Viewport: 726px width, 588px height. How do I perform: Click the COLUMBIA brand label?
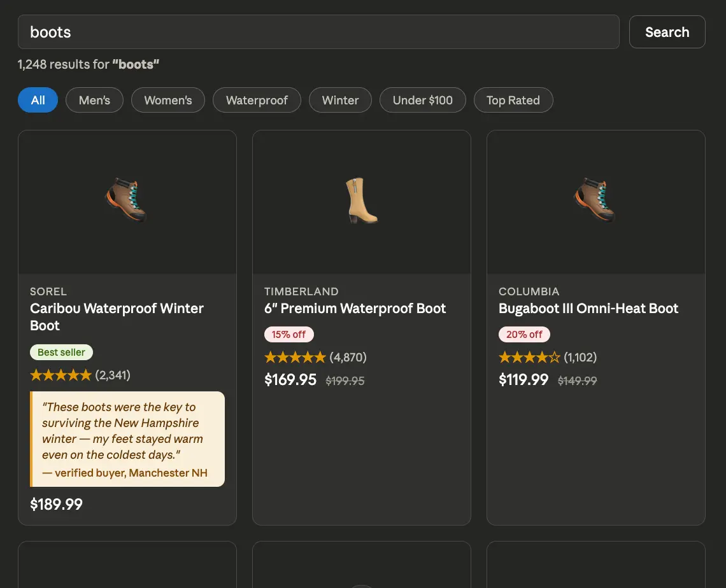(x=529, y=291)
